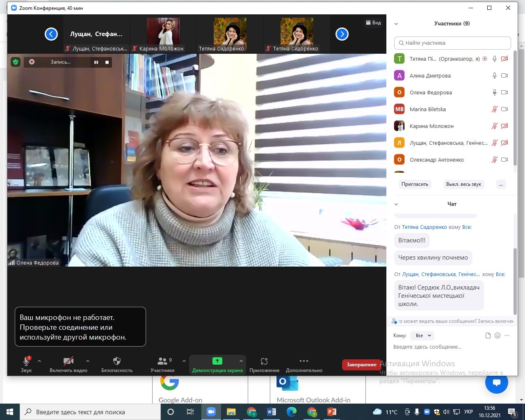Open the emoji picker in chat

[x=498, y=336]
